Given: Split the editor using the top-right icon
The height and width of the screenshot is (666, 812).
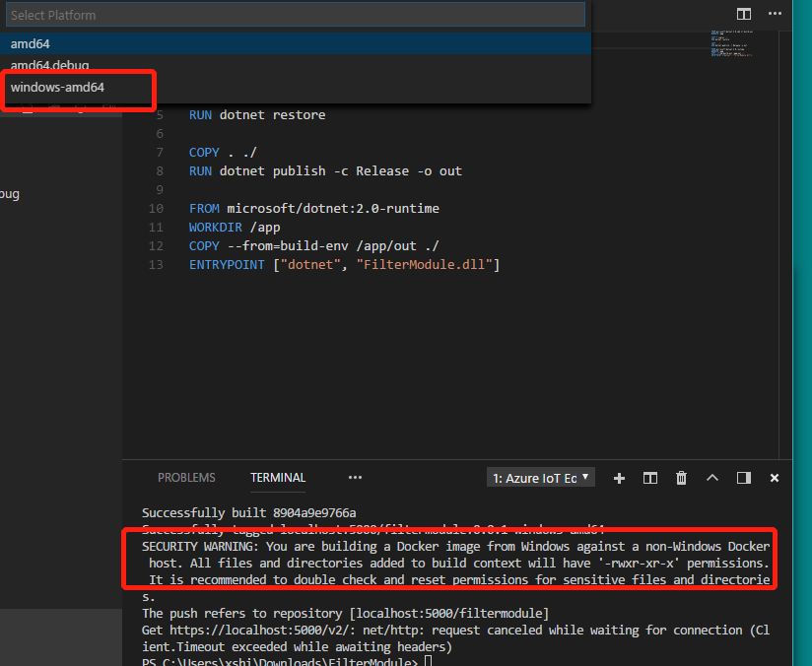Looking at the screenshot, I should click(x=742, y=14).
